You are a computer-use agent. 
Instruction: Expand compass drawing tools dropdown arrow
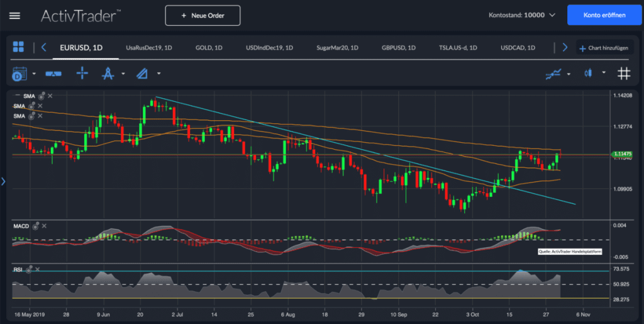[x=123, y=74]
